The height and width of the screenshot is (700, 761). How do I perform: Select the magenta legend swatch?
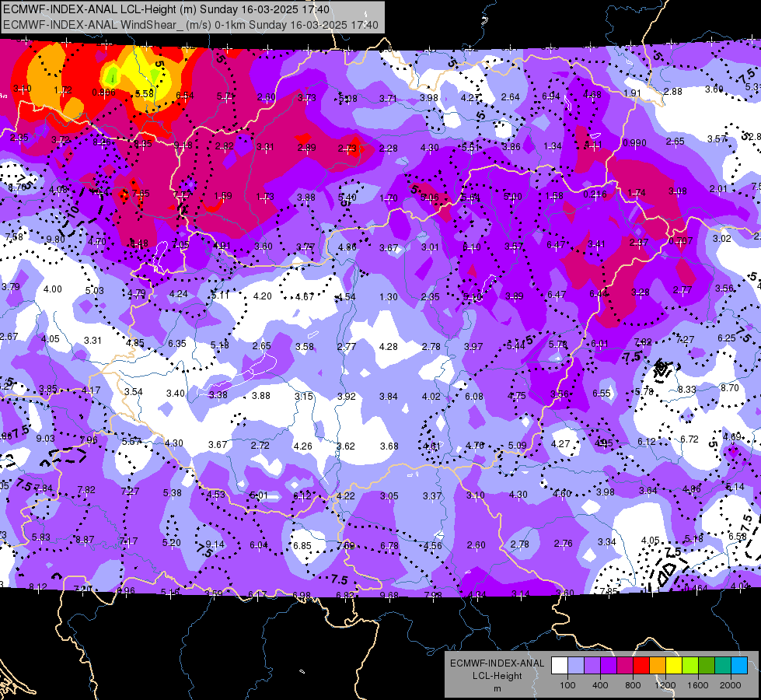625,666
